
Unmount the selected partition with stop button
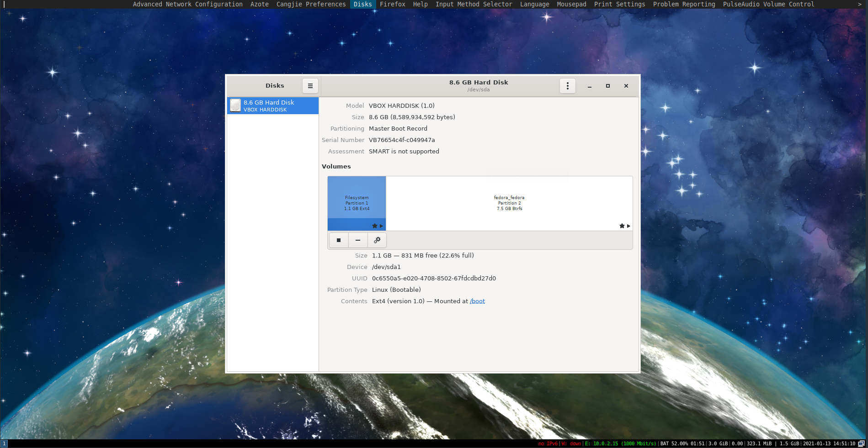point(339,240)
